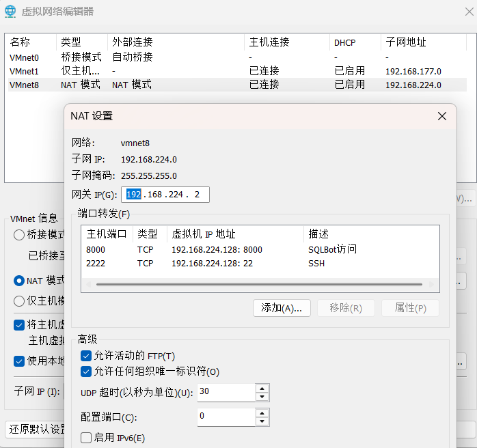Increase 配置端口 value with up arrow
Viewport: 477px width, 448px height.
click(x=262, y=413)
